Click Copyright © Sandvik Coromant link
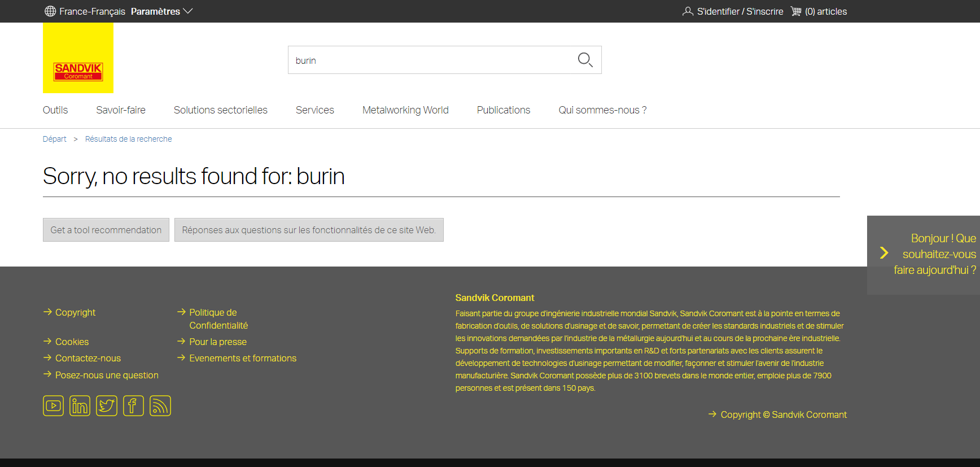The height and width of the screenshot is (467, 980). tap(784, 414)
